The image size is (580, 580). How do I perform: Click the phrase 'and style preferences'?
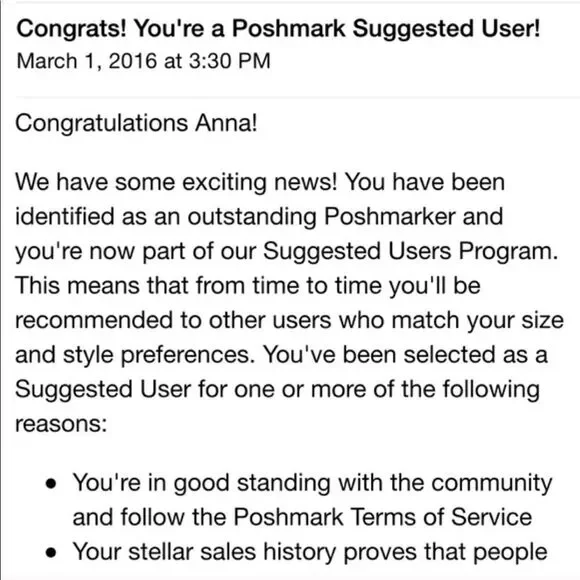[x=132, y=355]
